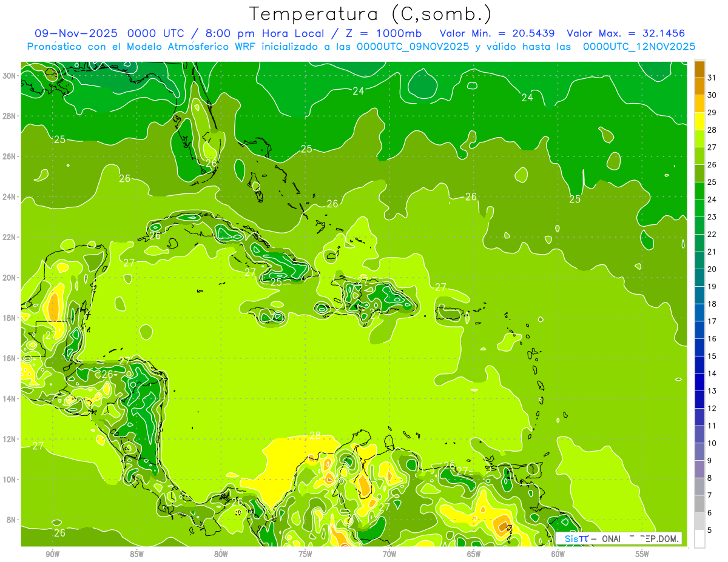Viewport: 728px width, 562px height.
Task: Click the gray colorbar swatch between 6 and 7
Action: 699,504
